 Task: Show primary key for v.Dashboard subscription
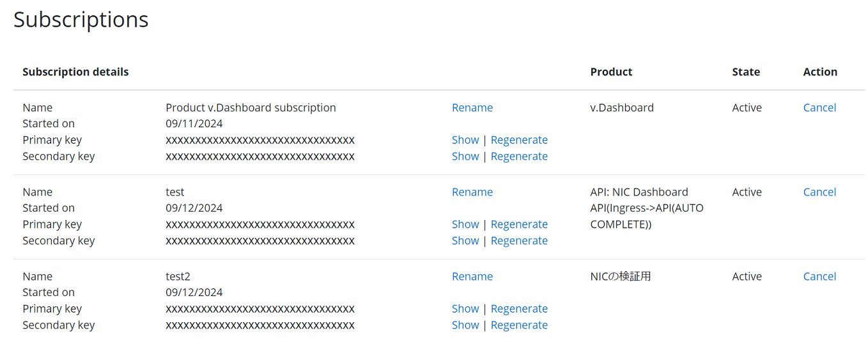465,140
